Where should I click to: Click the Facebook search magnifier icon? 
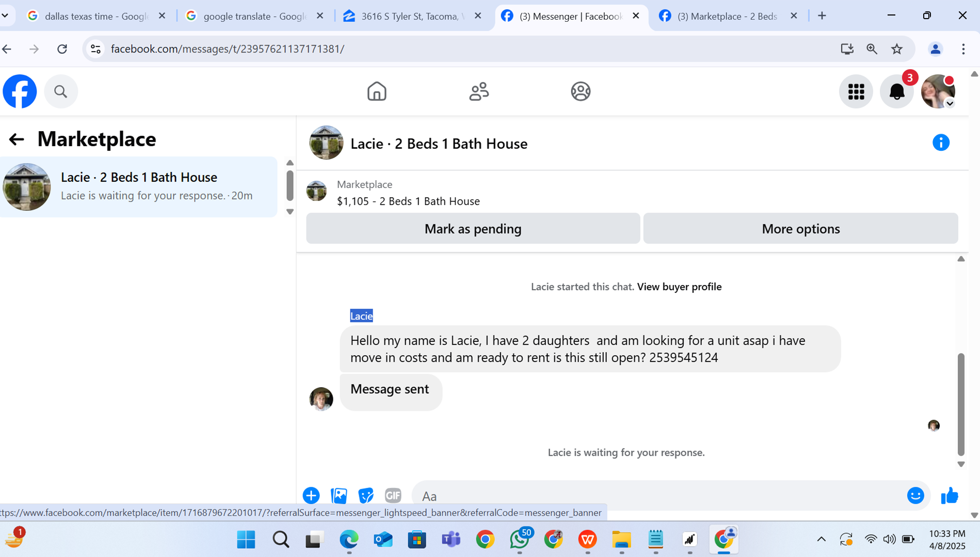pyautogui.click(x=61, y=91)
